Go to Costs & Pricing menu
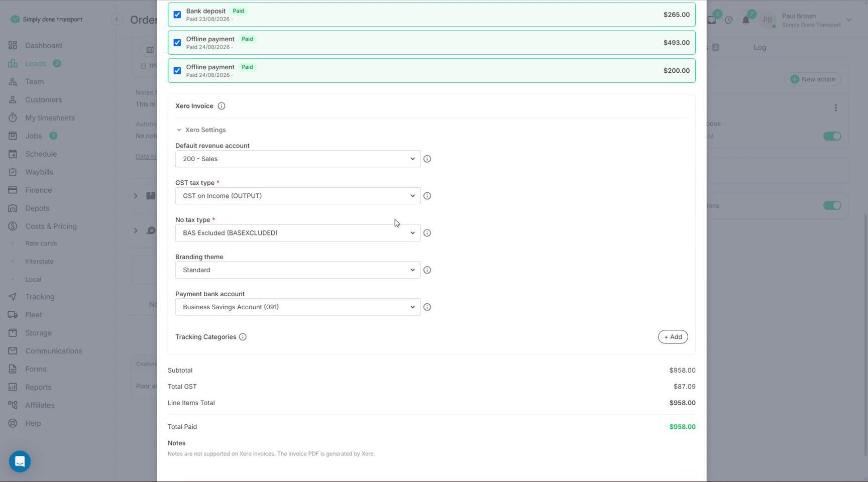This screenshot has height=482, width=868. tap(51, 226)
